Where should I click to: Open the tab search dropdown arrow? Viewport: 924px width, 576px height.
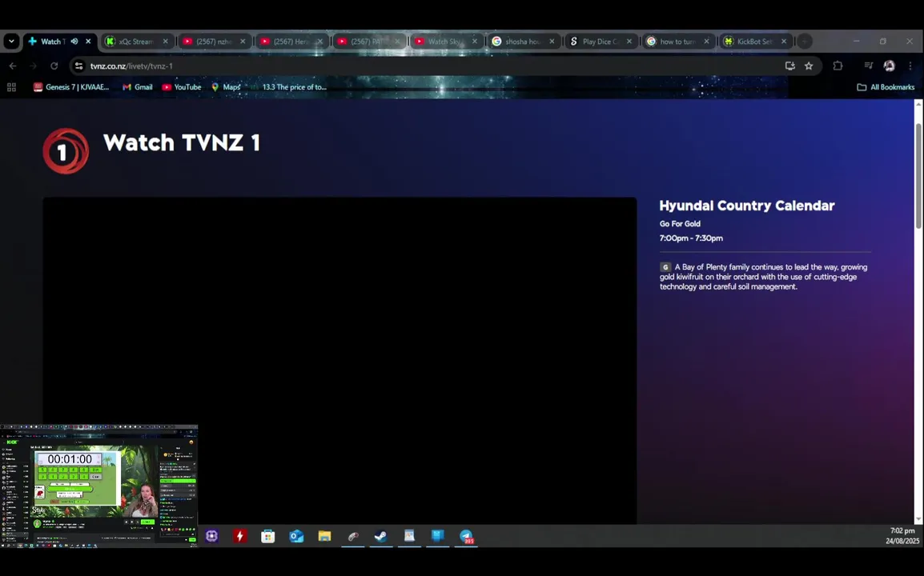click(x=11, y=42)
